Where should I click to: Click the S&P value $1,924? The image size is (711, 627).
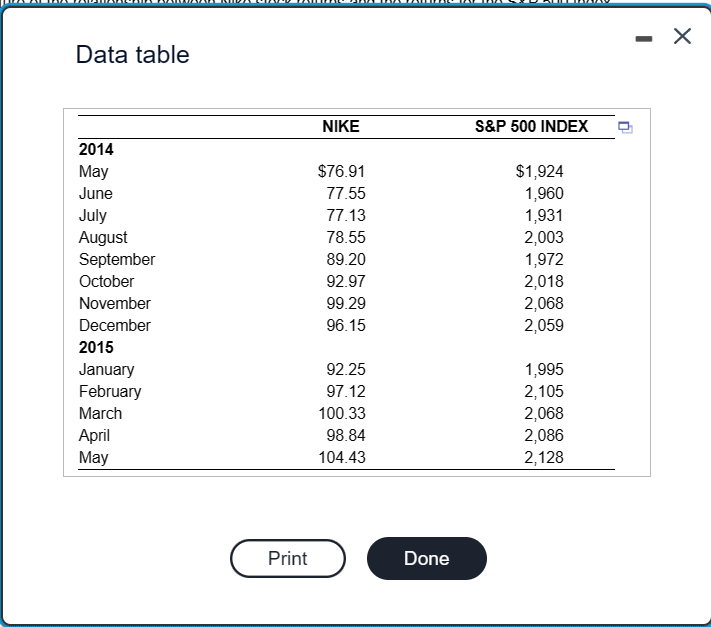(x=540, y=171)
